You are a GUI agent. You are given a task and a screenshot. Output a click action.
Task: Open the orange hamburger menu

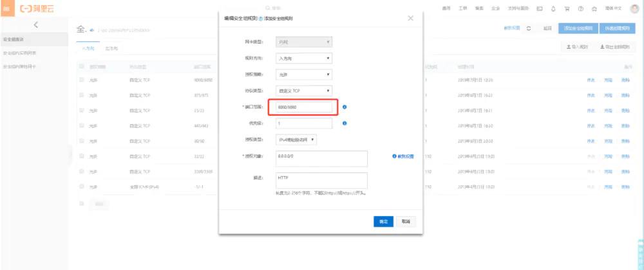tap(7, 8)
